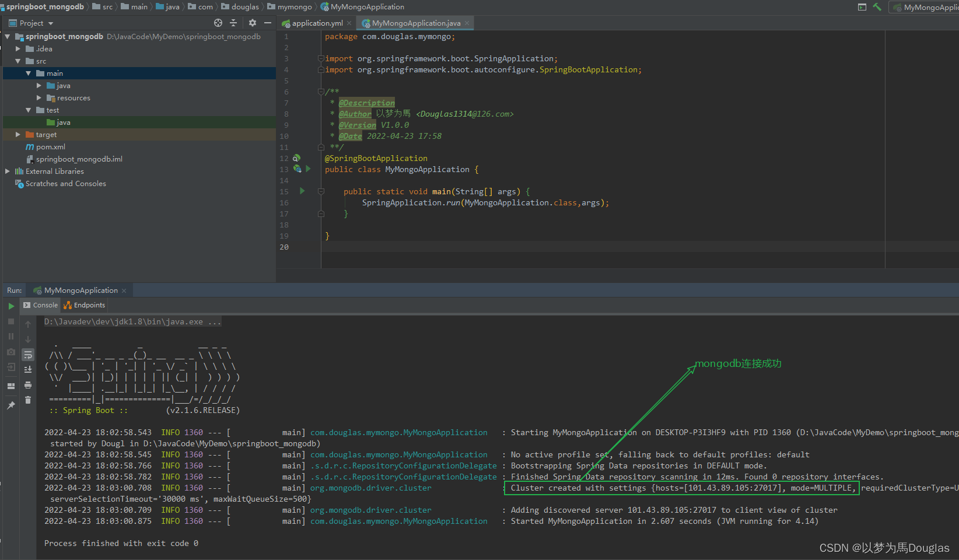Hide the Project panel with minimize icon

tap(268, 23)
